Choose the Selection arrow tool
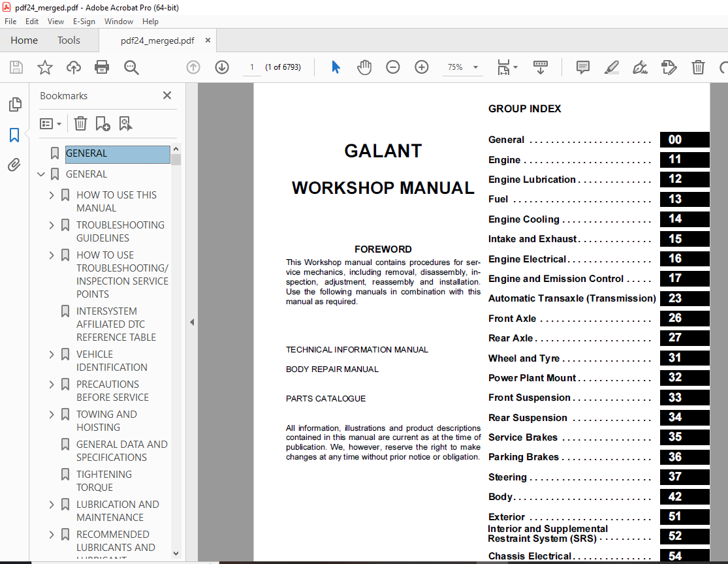This screenshot has height=564, width=728. click(336, 67)
